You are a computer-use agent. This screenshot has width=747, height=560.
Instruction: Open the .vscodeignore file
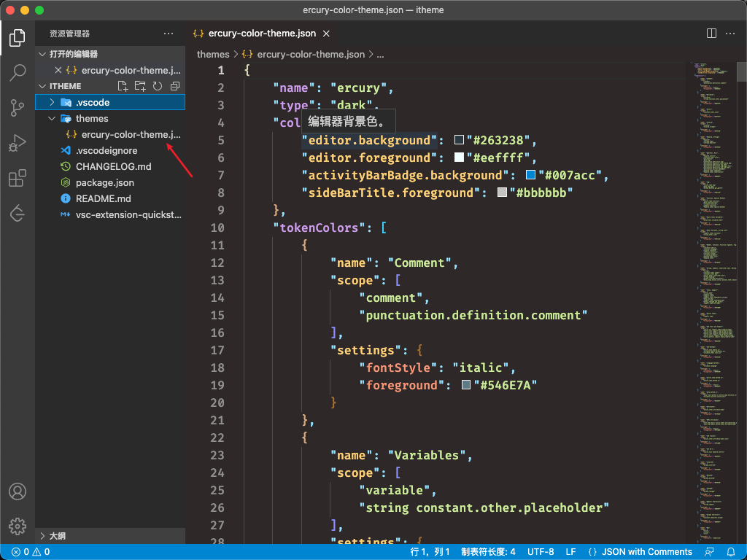110,150
